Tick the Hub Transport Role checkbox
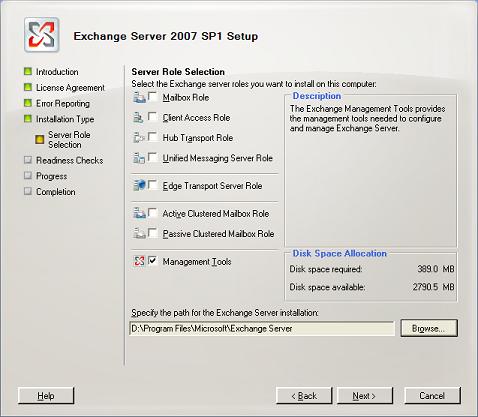The height and width of the screenshot is (417, 478). click(x=153, y=137)
